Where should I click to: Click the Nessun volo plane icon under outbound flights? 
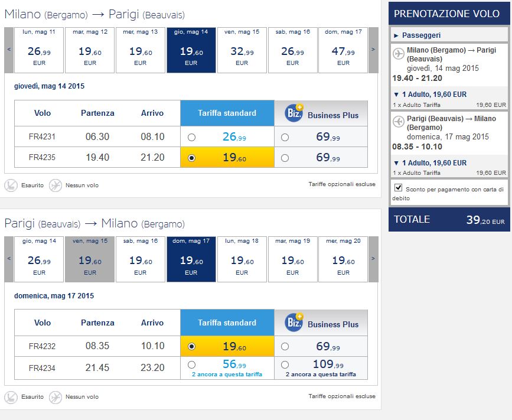(x=56, y=185)
